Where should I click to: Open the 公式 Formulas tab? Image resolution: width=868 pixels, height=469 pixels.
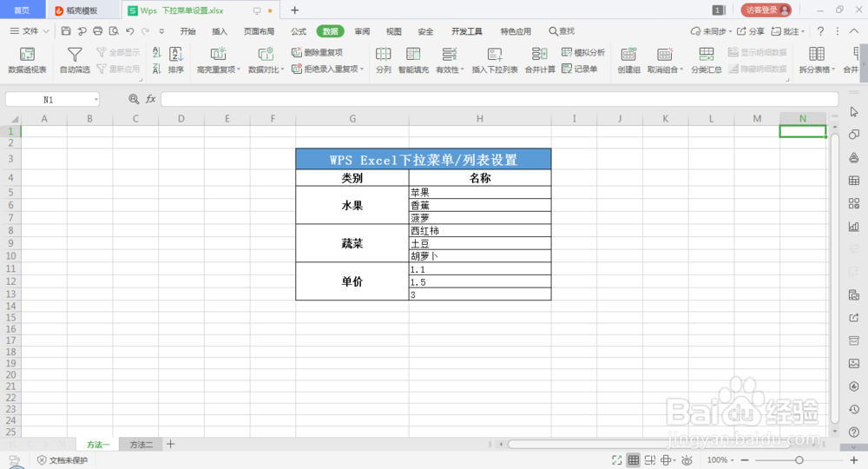click(299, 31)
